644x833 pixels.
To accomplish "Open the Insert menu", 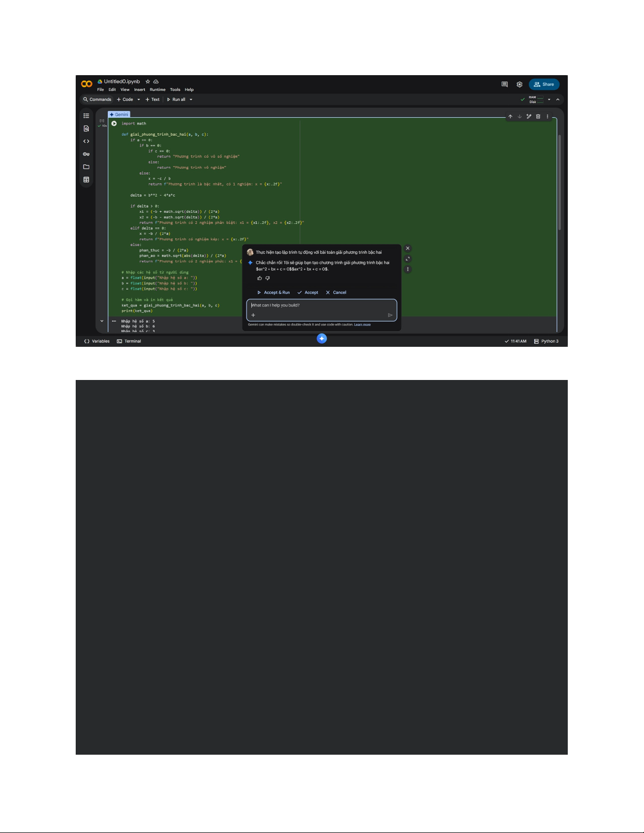I will coord(139,90).
